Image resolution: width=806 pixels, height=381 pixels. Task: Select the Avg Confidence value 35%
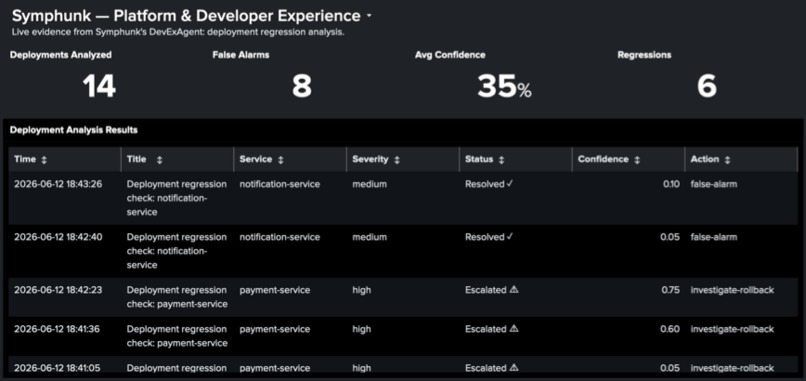pos(504,86)
